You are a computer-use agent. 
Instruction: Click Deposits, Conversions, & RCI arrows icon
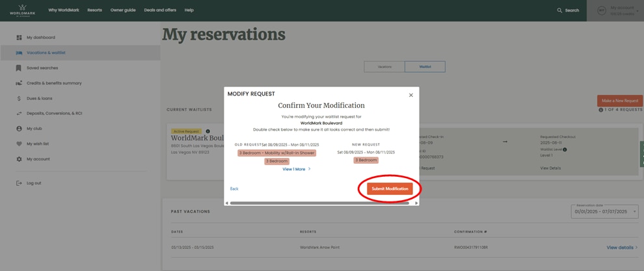(19, 113)
